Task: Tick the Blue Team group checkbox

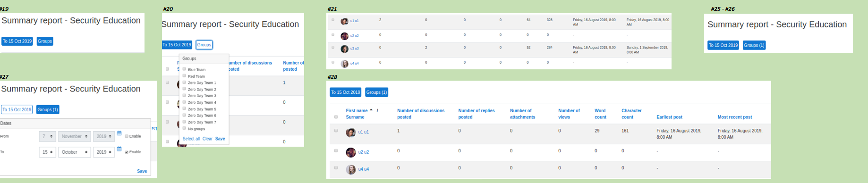Action: pos(184,69)
